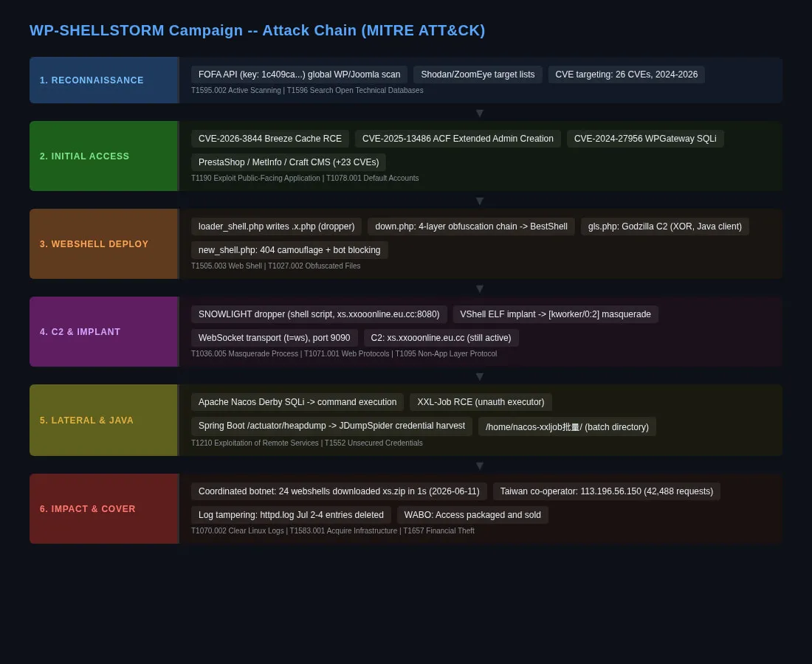812x664 pixels.
Task: Click the Coordinated botnet 24 webshells chip
Action: [339, 491]
